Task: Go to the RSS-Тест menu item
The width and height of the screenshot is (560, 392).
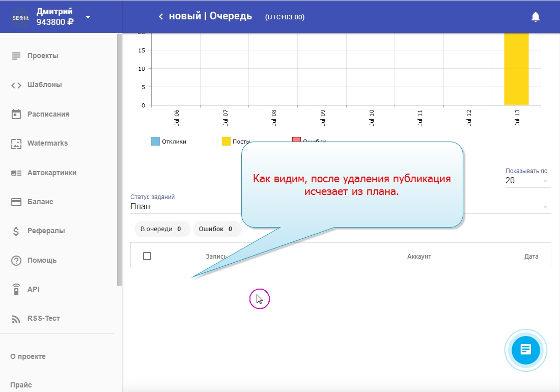Action: click(43, 319)
